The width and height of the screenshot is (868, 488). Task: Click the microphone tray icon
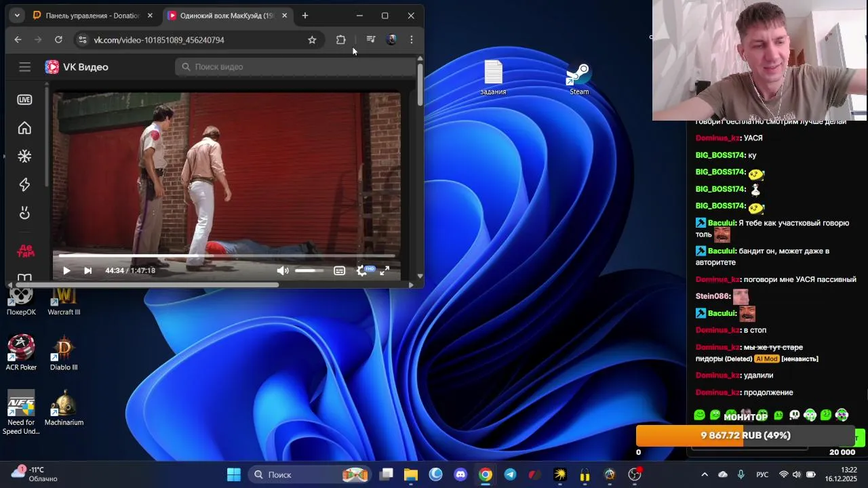click(741, 474)
